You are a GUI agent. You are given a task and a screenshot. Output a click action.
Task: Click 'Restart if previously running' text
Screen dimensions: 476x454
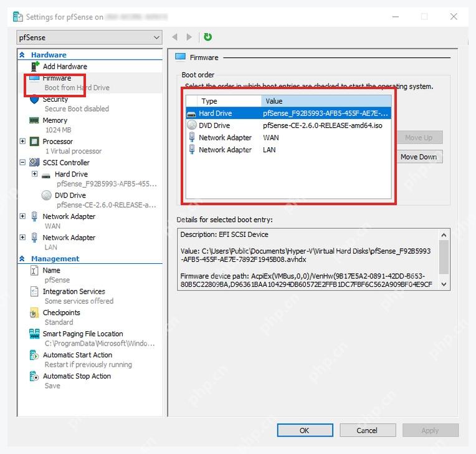pyautogui.click(x=88, y=364)
